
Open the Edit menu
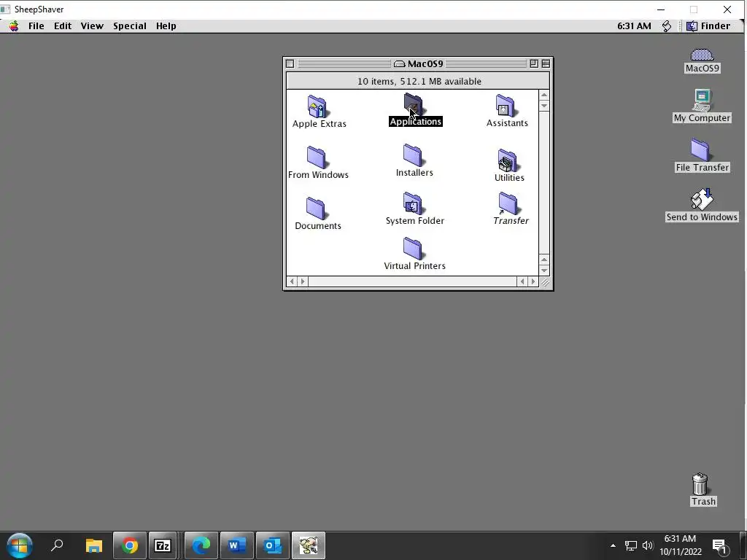tap(63, 26)
